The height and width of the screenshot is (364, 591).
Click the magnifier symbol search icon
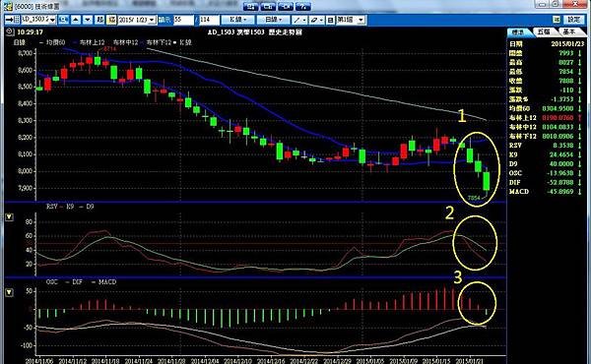(64, 20)
